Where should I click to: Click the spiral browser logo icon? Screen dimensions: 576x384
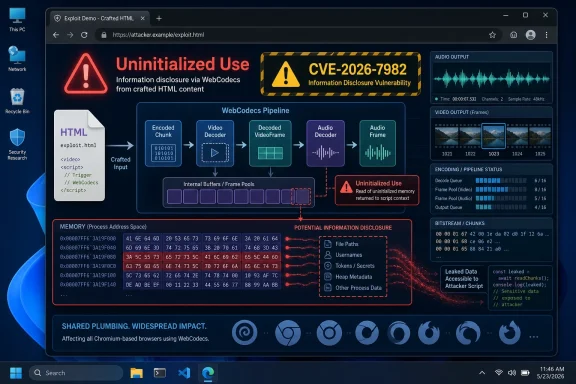(x=244, y=333)
